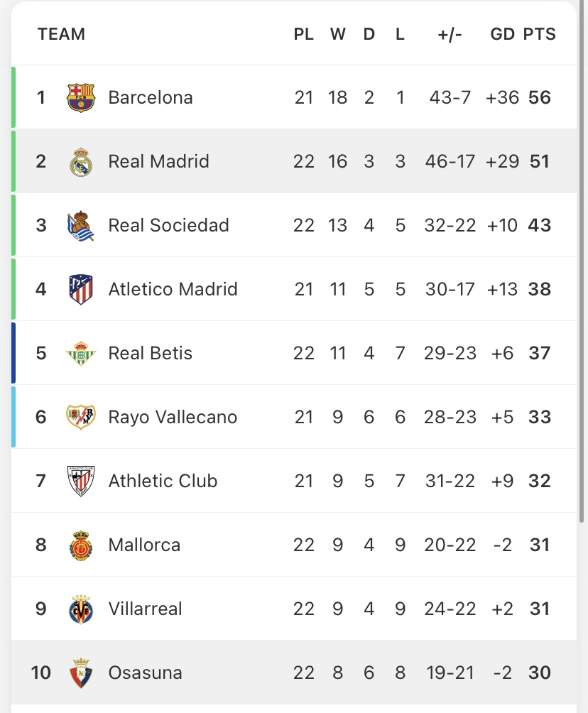
Task: Click the Real Madrid crest icon
Action: pyautogui.click(x=80, y=162)
